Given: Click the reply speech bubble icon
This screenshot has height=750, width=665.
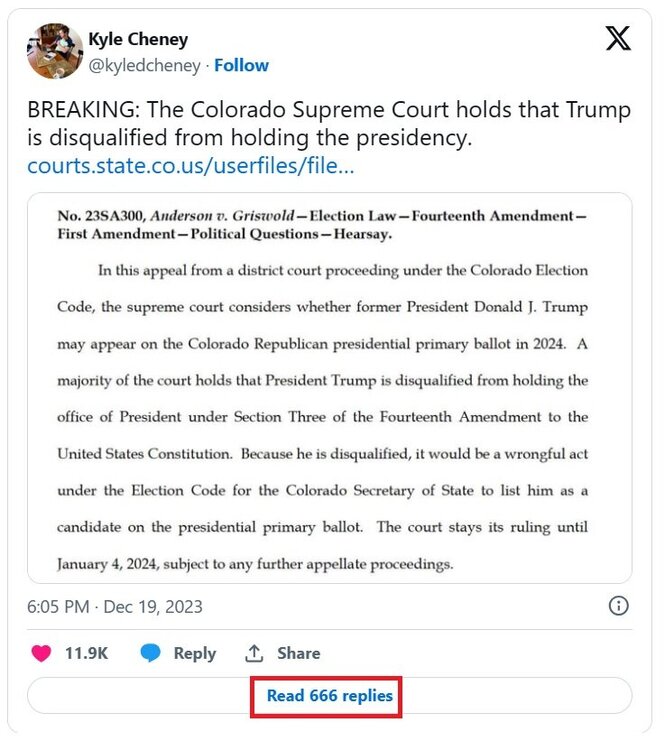Looking at the screenshot, I should point(150,653).
